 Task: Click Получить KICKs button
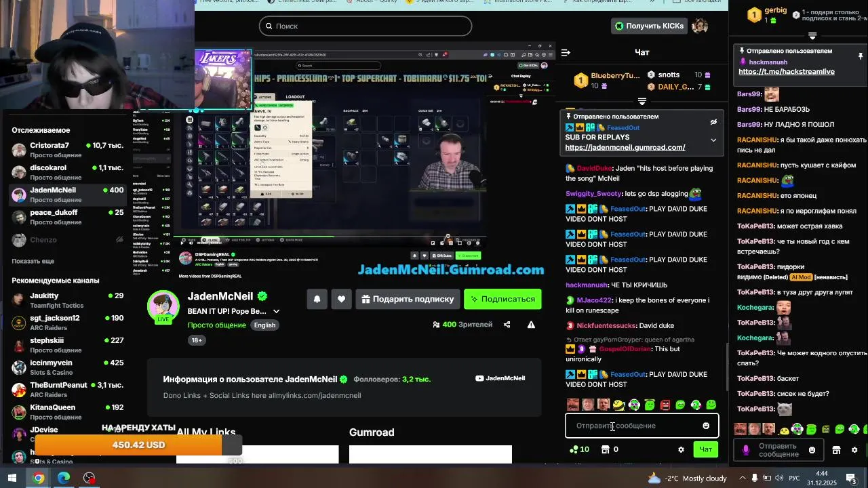[x=649, y=26]
